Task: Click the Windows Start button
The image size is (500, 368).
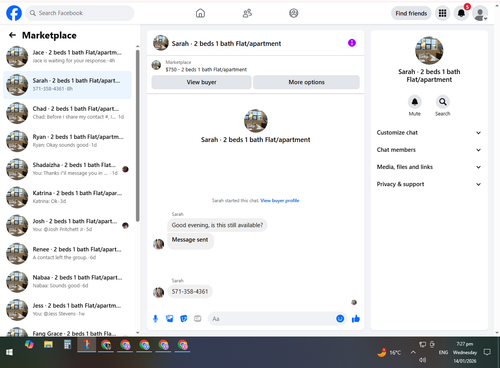Action: coord(9,352)
